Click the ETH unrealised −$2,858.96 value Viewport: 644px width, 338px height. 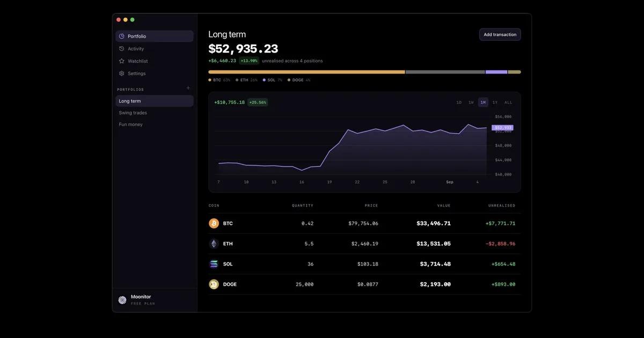click(x=500, y=244)
